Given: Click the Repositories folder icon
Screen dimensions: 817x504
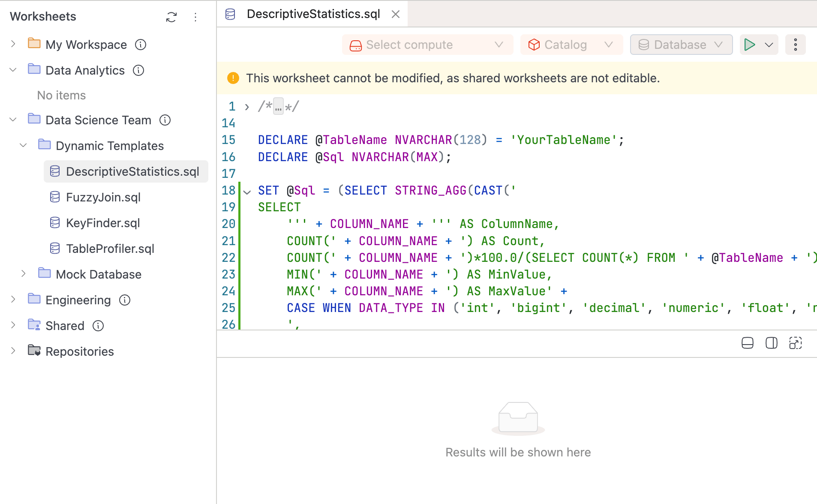Looking at the screenshot, I should 34,351.
